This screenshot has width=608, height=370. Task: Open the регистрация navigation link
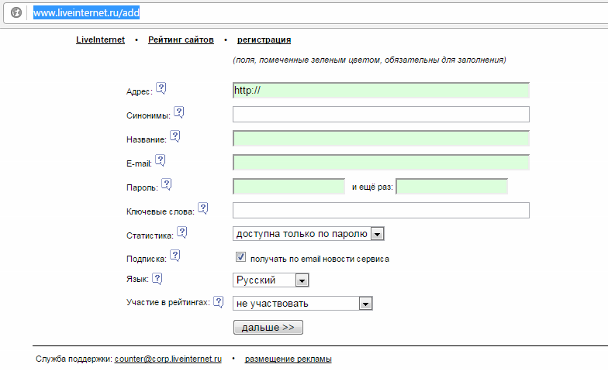[264, 40]
